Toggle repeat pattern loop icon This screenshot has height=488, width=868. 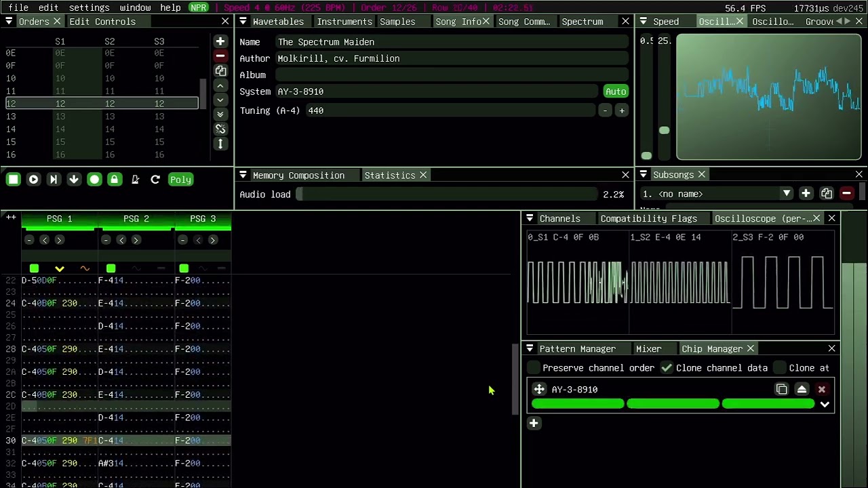(x=155, y=180)
